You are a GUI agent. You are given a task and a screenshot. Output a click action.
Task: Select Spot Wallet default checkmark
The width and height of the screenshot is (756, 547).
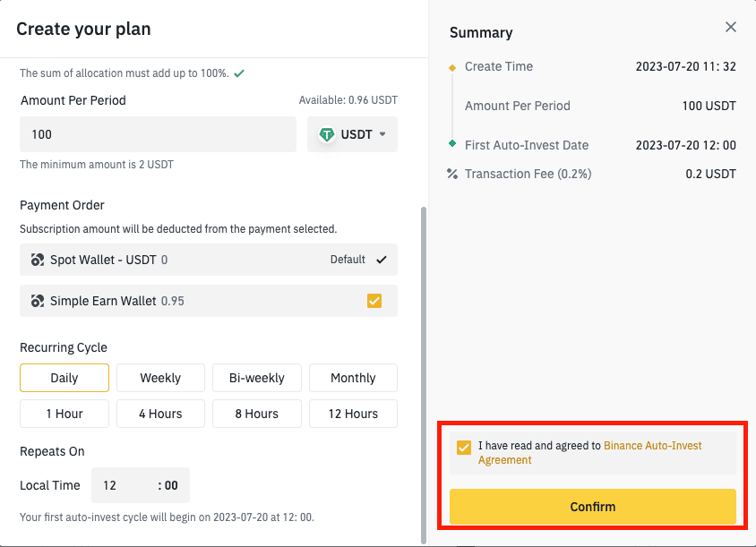(x=382, y=260)
